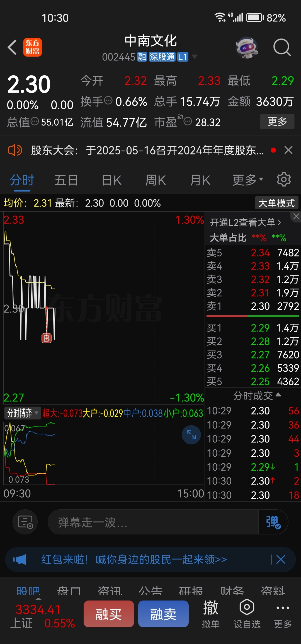
Task: Switch to the 五日 tab
Action: 66,180
